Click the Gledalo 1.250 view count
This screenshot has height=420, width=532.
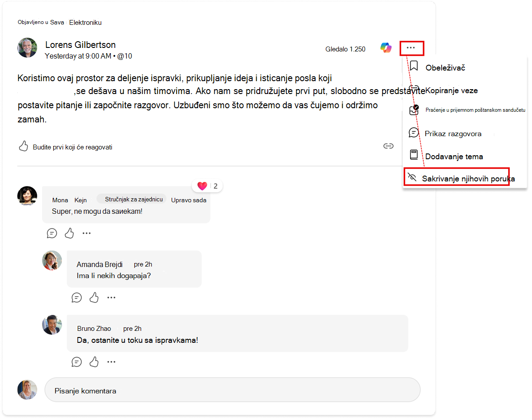pyautogui.click(x=345, y=49)
